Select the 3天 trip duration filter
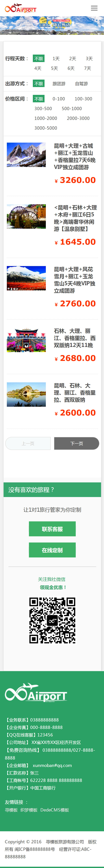 [89, 59]
